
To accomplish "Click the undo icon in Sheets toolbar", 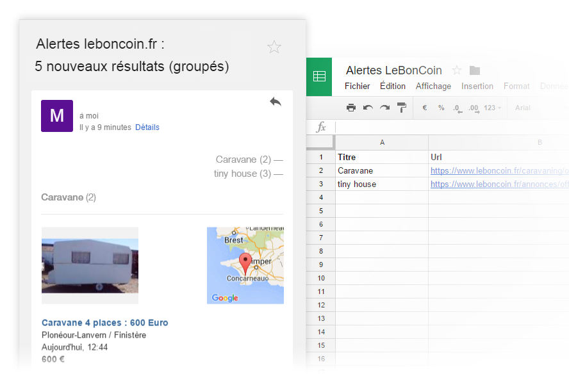I will pyautogui.click(x=368, y=108).
